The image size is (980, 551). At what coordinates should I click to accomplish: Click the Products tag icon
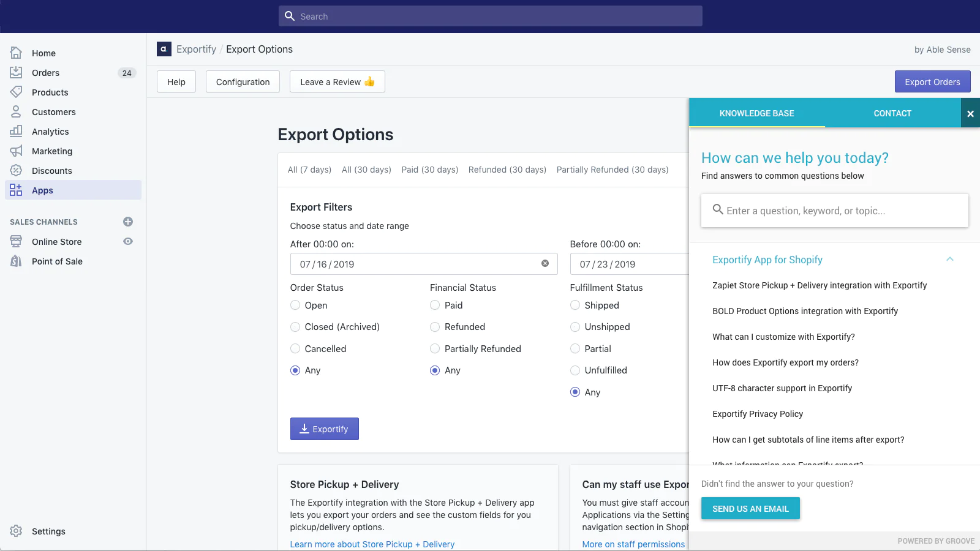(x=17, y=92)
